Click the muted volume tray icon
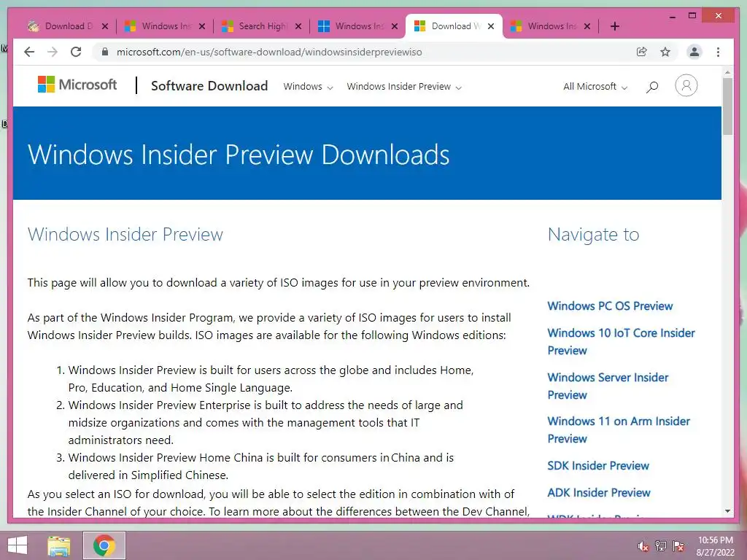The image size is (747, 560). [x=643, y=546]
